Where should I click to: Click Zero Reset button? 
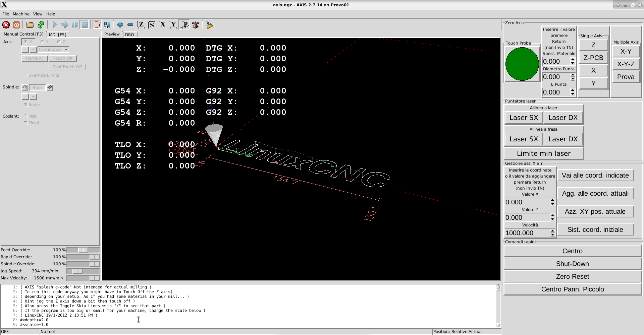[x=572, y=276]
